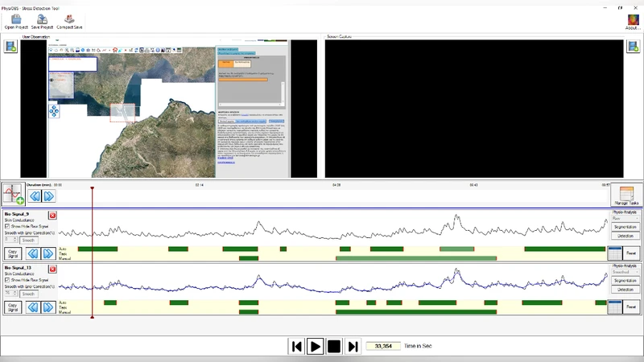Toggle Show/Hide Raw Signal for Bio Signal_13
This screenshot has width=644, height=362.
tap(7, 279)
